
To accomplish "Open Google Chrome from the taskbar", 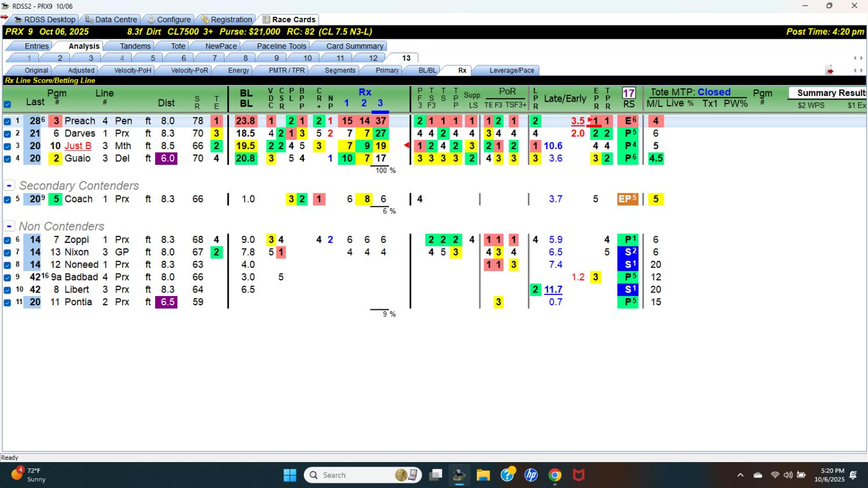I will 555,475.
